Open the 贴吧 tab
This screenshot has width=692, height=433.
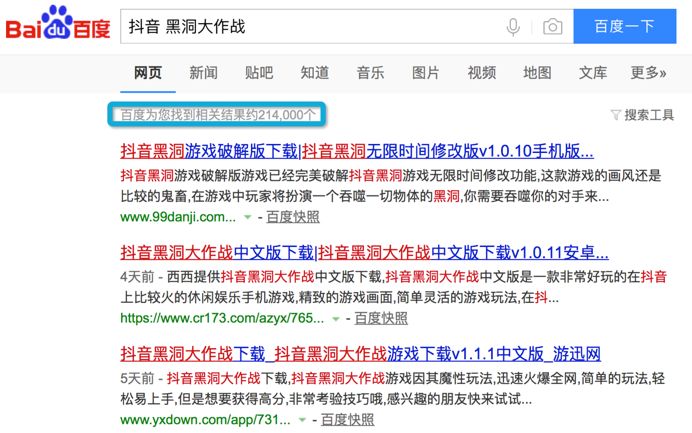click(x=259, y=72)
